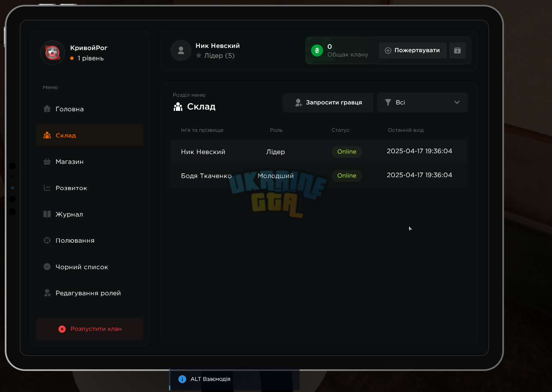Click the people icon beside Склад in the menu
552x392 pixels.
47,135
